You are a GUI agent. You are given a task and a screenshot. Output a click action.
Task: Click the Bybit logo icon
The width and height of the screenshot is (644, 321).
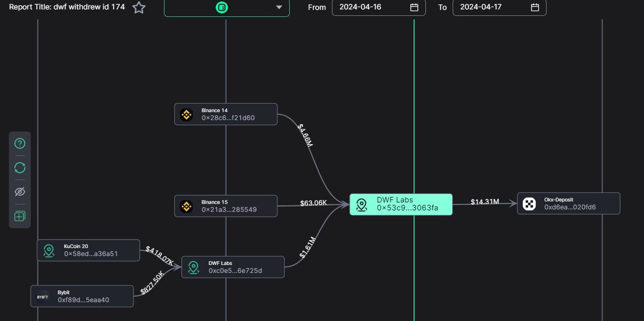click(42, 296)
